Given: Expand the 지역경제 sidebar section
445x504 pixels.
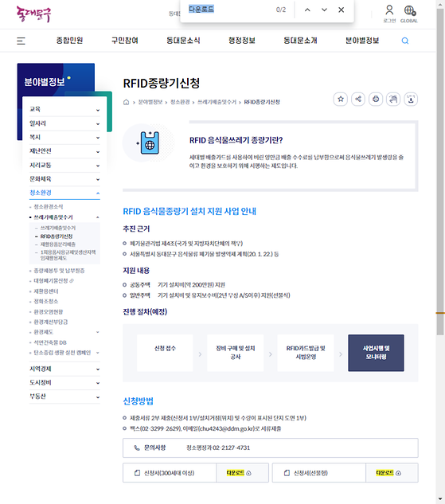Looking at the screenshot, I should coord(64,369).
